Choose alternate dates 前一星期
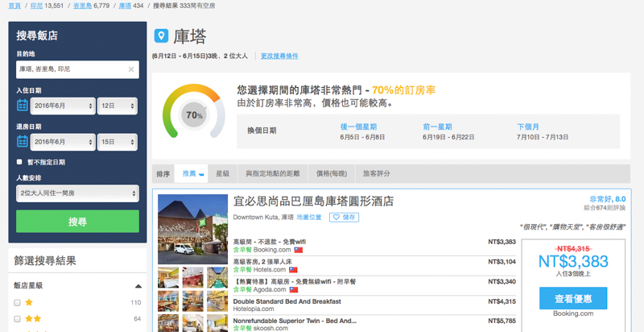This screenshot has height=332, width=644. click(x=437, y=127)
